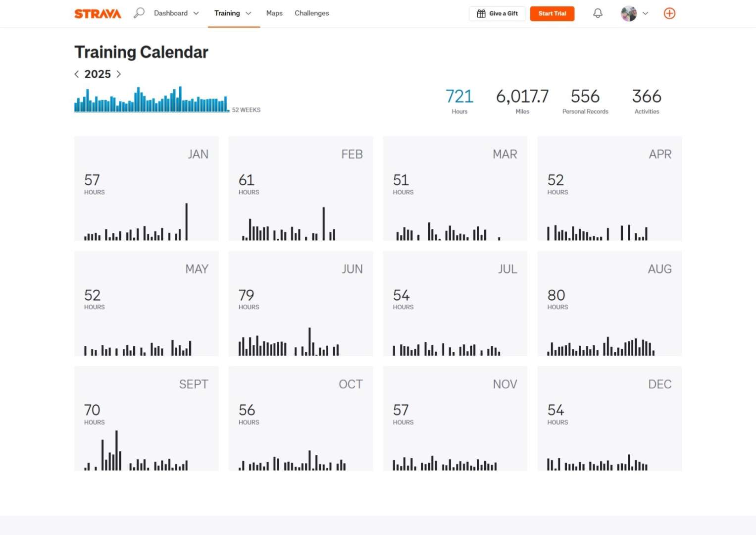Open the AUG month card
The image size is (756, 535).
tap(609, 303)
